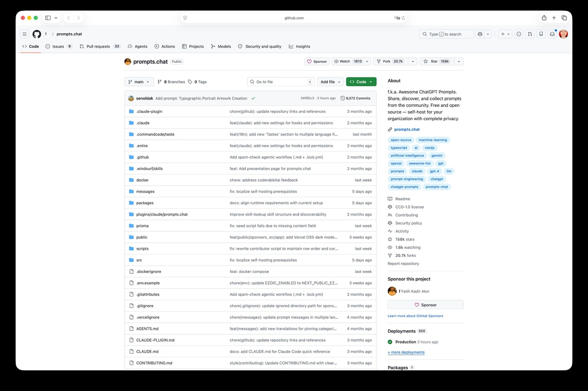Image resolution: width=588 pixels, height=391 pixels.
Task: Open the Models tab
Action: (x=220, y=47)
